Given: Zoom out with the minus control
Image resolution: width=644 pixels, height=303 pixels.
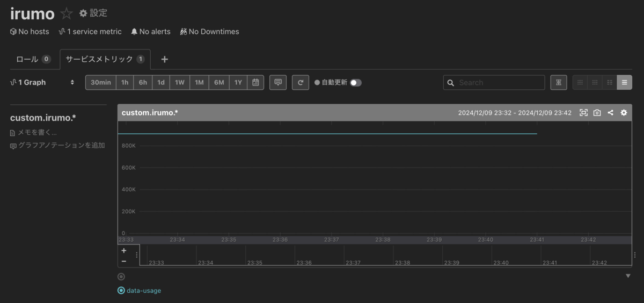Looking at the screenshot, I should (124, 261).
